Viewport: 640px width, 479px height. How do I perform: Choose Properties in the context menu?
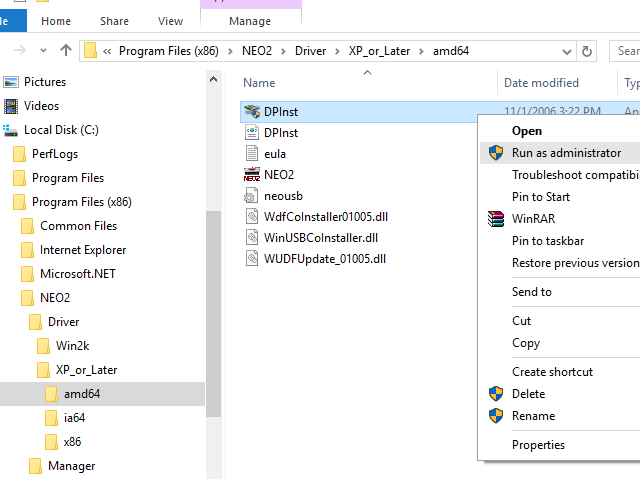[x=538, y=445]
